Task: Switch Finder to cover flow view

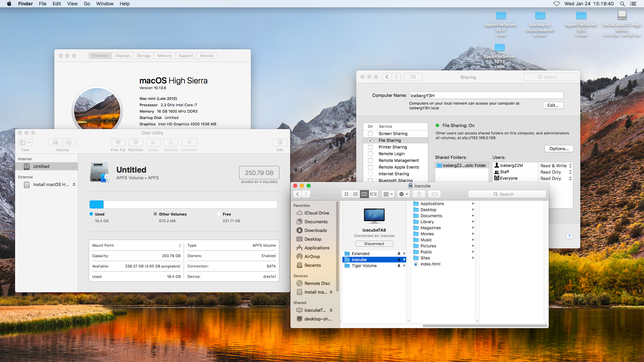Action: 373,194
